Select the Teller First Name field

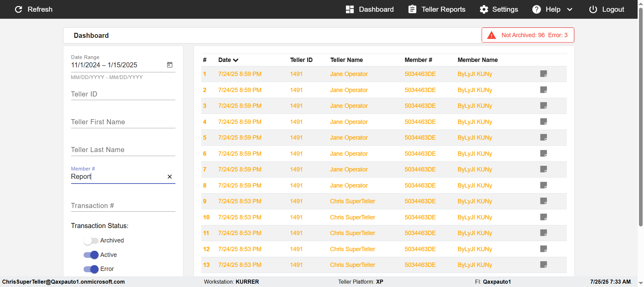123,122
